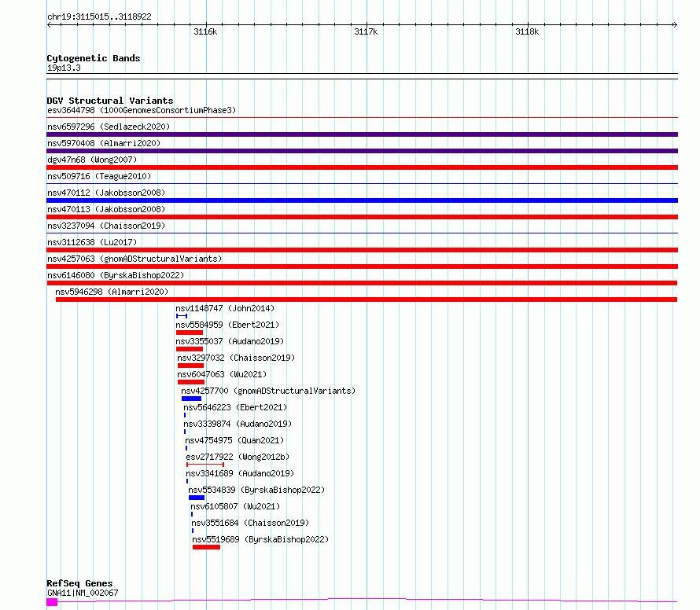The width and height of the screenshot is (700, 610).
Task: Click nsv470113 (Jakobsson2008) label
Action: click(x=106, y=209)
